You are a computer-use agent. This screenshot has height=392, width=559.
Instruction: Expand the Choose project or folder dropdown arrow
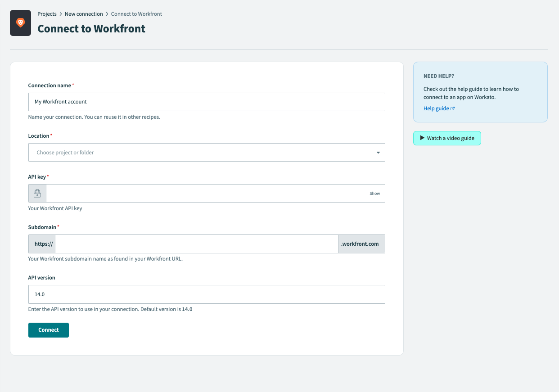point(378,153)
